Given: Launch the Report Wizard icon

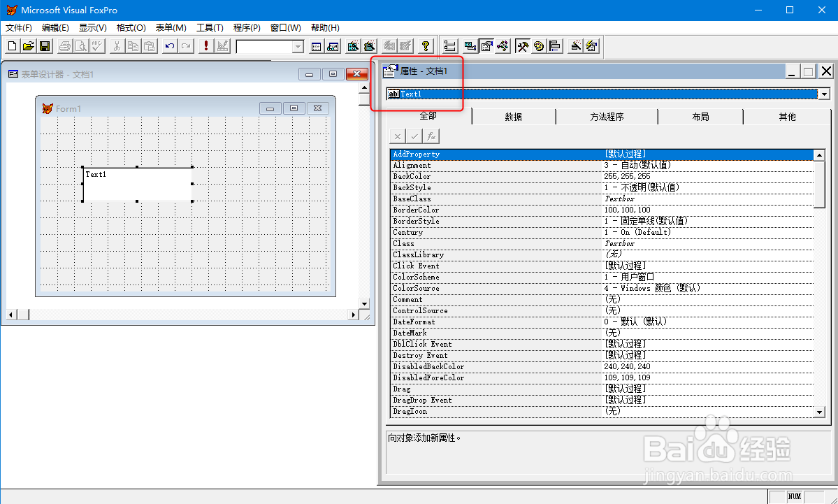Looking at the screenshot, I should (369, 47).
